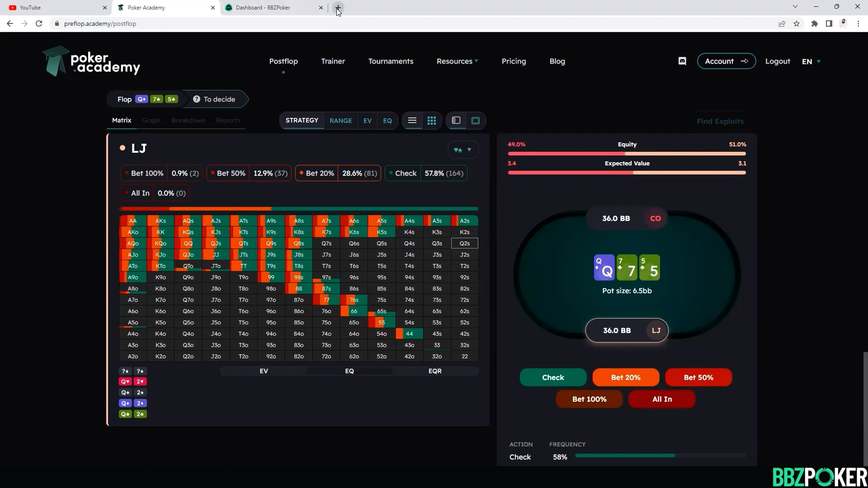The image size is (868, 488).
Task: Open the chat message icon
Action: pos(682,61)
